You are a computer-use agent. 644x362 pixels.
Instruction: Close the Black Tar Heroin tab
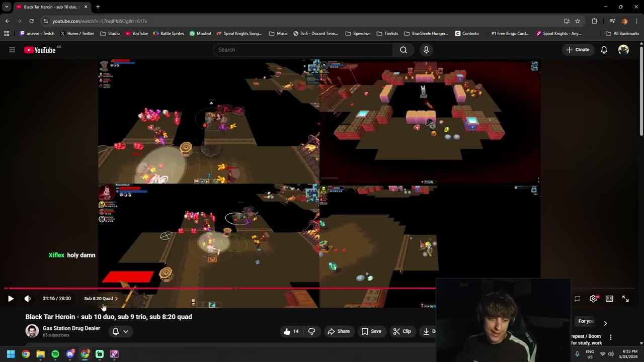click(86, 7)
